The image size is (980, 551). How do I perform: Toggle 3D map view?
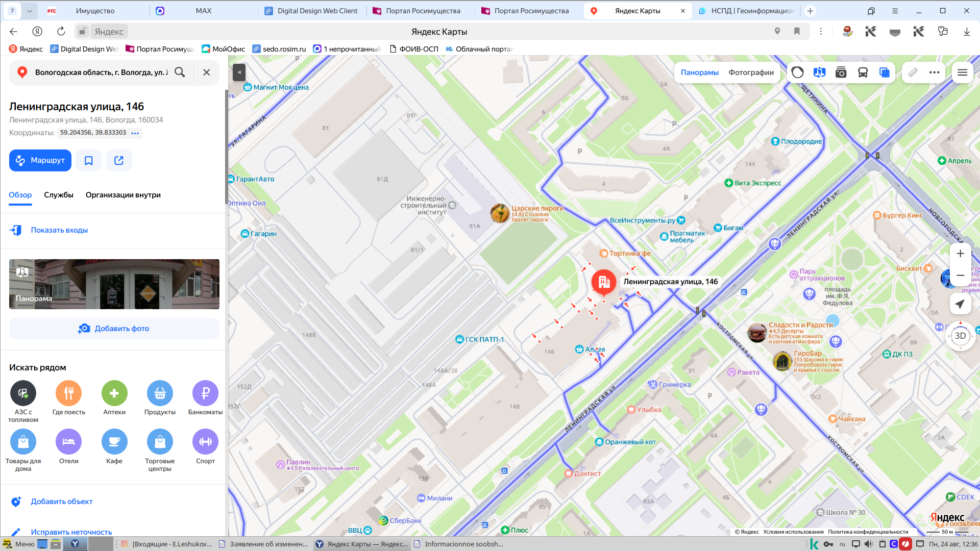(x=960, y=336)
